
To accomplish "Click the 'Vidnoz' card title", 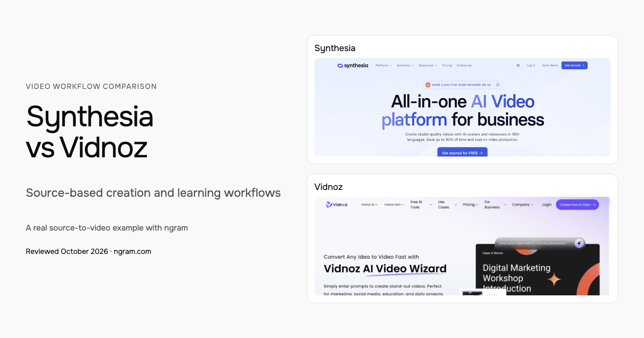I will coord(328,187).
